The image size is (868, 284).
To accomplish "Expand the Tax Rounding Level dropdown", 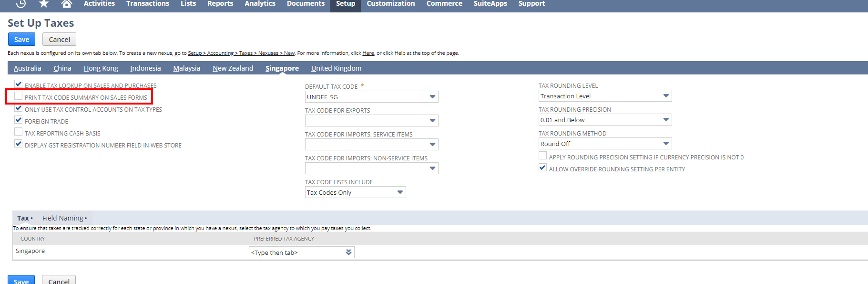I will [x=665, y=96].
